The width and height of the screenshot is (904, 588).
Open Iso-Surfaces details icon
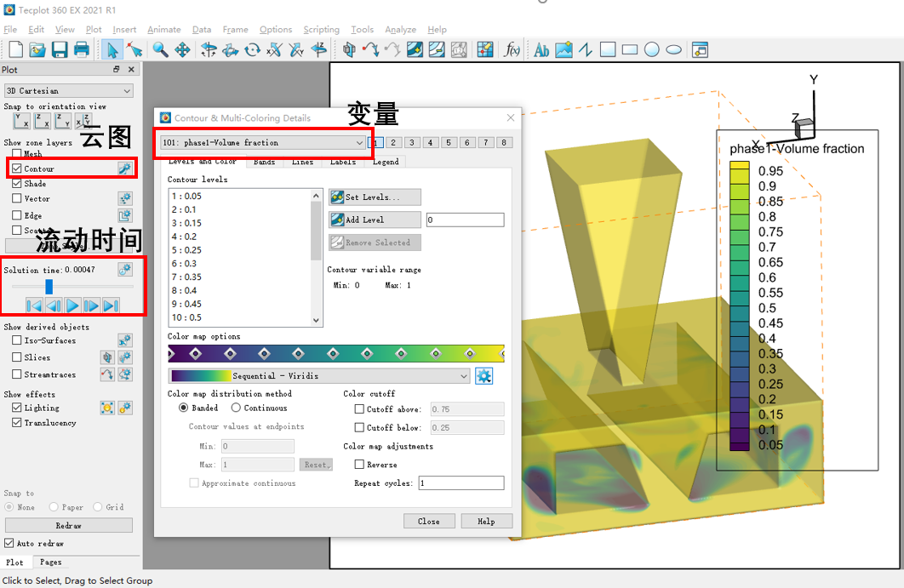click(124, 340)
